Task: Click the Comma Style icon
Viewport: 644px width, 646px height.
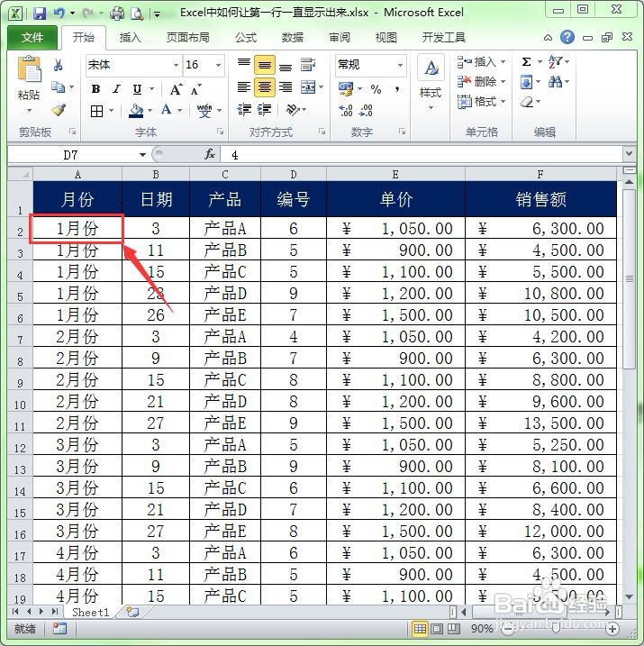Action: coord(397,88)
